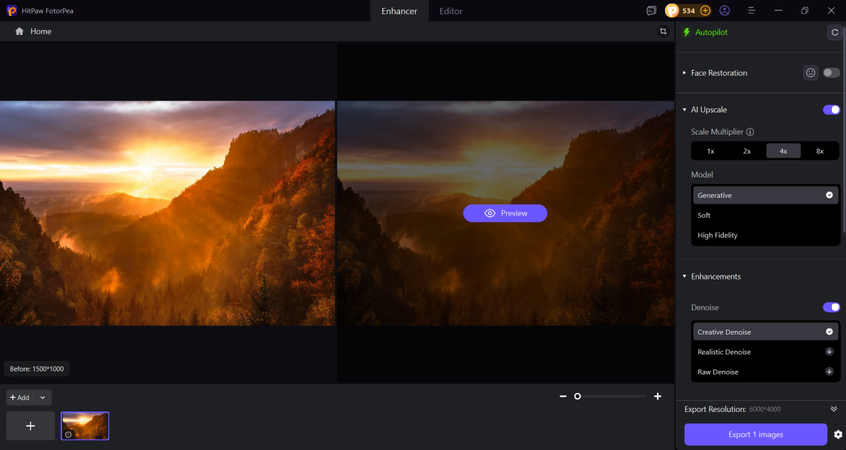Open the hamburger menu icon
The height and width of the screenshot is (450, 846).
(x=751, y=10)
